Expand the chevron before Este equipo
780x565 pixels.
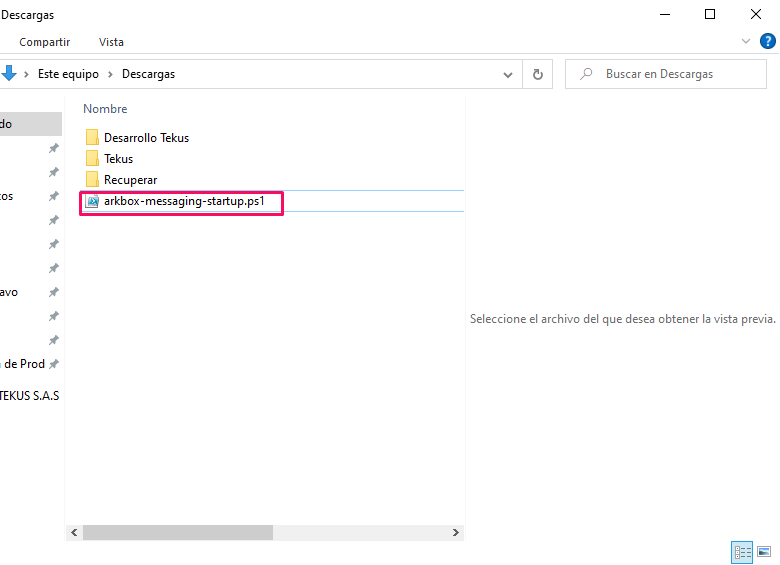click(27, 74)
